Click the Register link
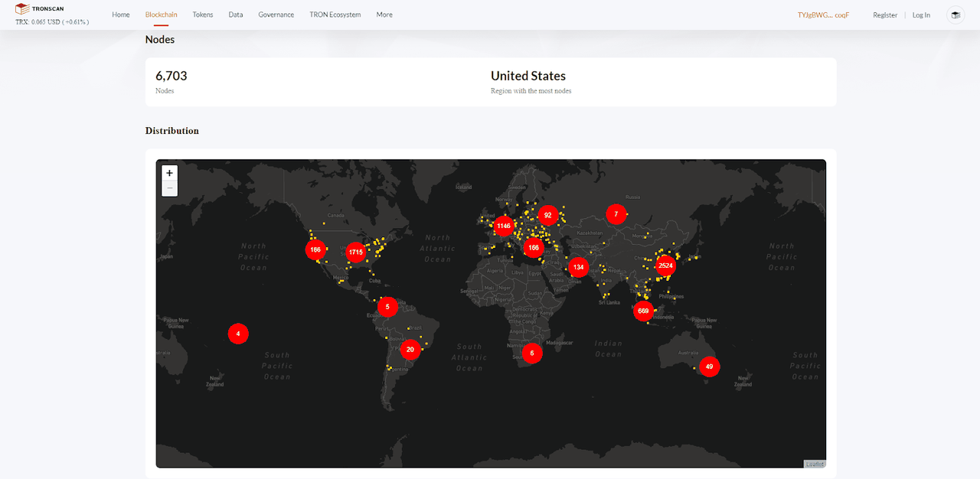The image size is (980, 479). (885, 15)
